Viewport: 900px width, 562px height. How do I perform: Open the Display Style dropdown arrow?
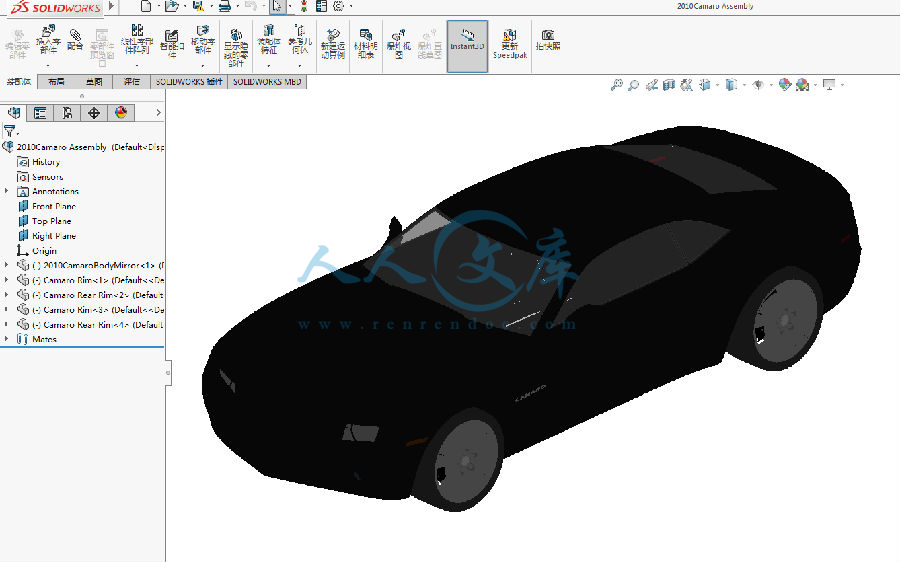click(x=744, y=86)
